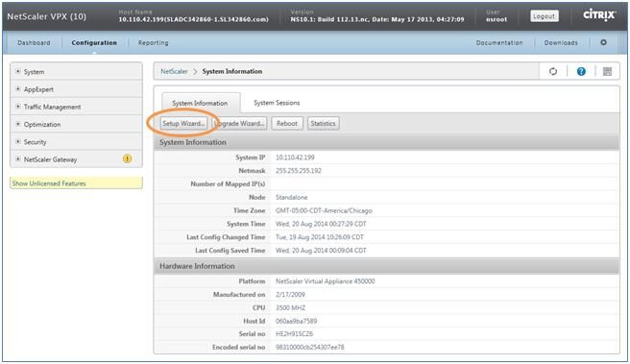Select the Configuration tab

tap(94, 42)
